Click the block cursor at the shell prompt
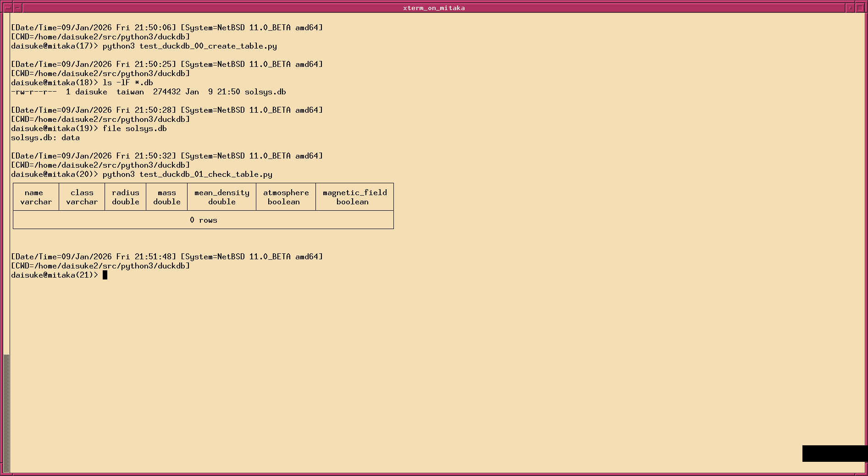Viewport: 868px width, 476px height. point(105,274)
